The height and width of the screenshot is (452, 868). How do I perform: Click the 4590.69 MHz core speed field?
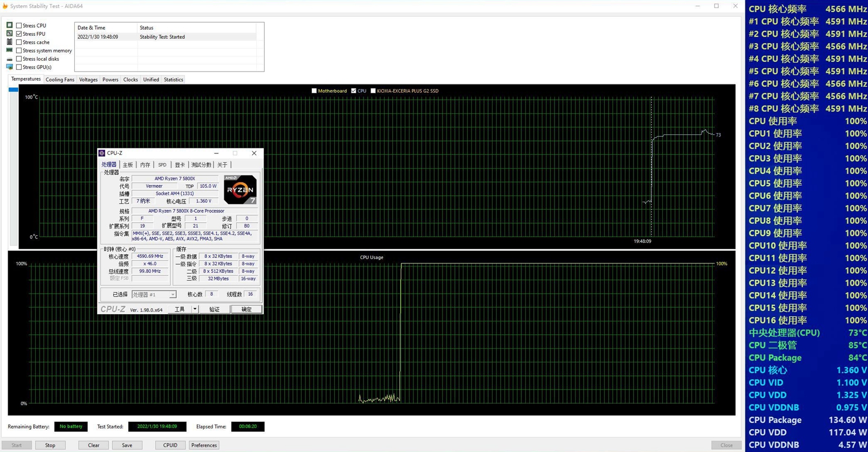tap(150, 256)
